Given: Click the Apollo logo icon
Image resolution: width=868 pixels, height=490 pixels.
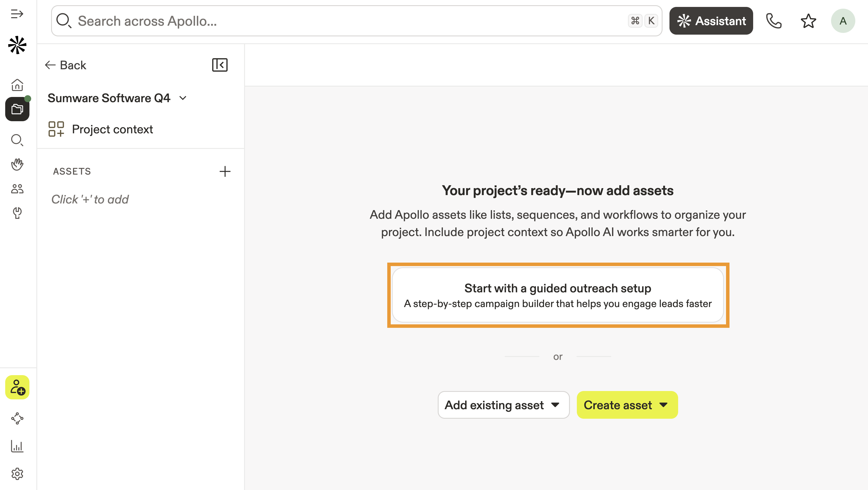Looking at the screenshot, I should coord(17,45).
